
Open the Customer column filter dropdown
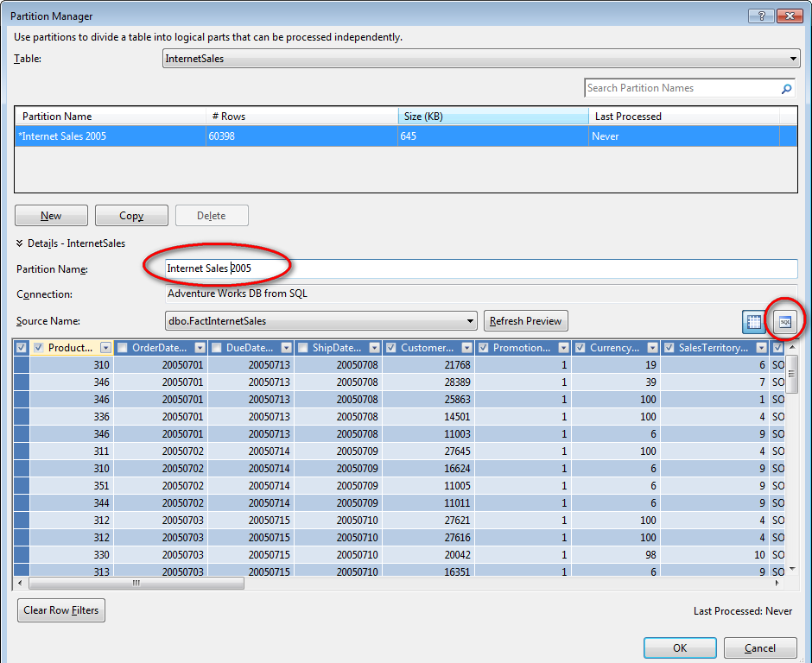[x=466, y=348]
